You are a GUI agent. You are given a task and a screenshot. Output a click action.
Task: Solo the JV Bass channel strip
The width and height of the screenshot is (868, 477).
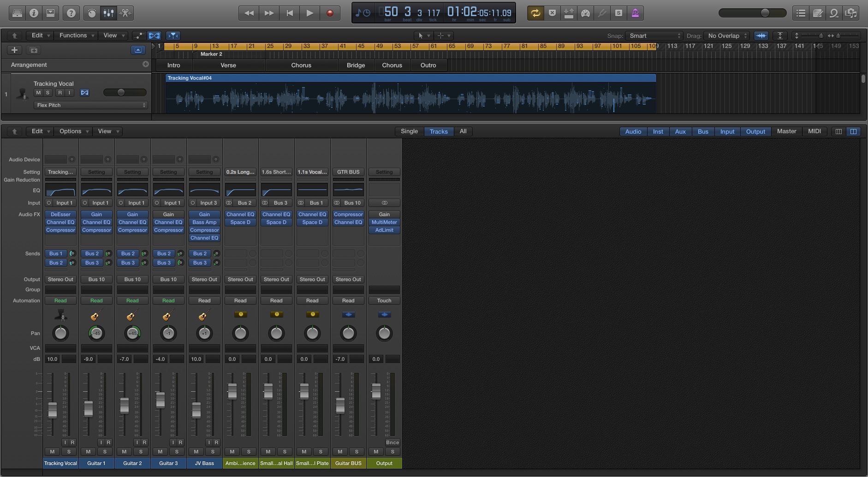tap(213, 452)
